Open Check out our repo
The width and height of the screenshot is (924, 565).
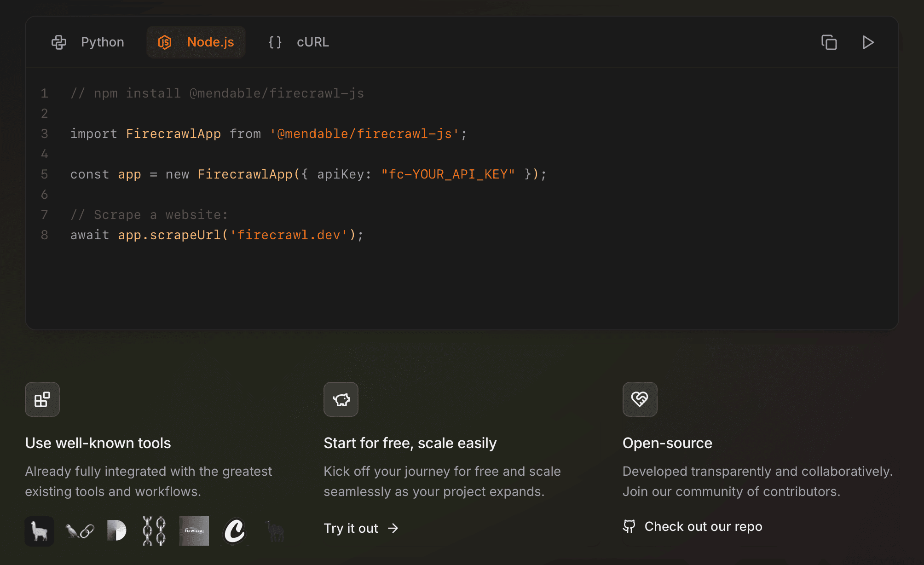click(703, 526)
